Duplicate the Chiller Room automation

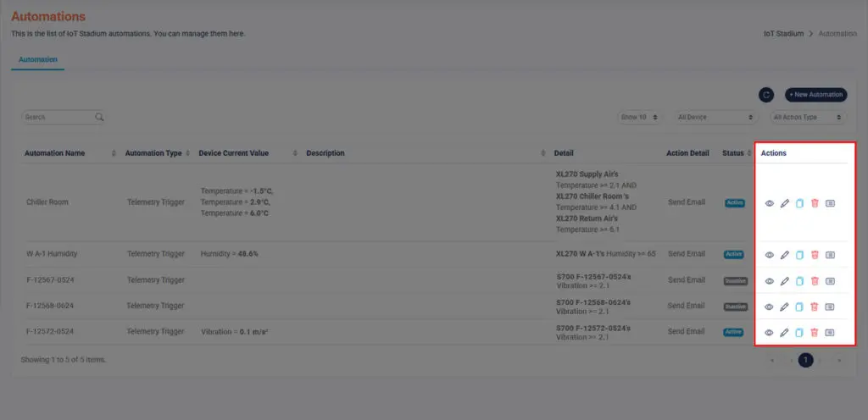(x=799, y=203)
